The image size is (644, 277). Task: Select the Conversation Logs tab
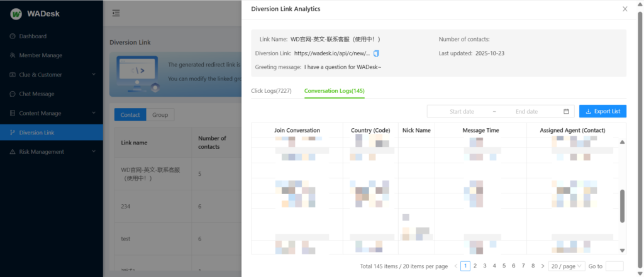point(334,91)
